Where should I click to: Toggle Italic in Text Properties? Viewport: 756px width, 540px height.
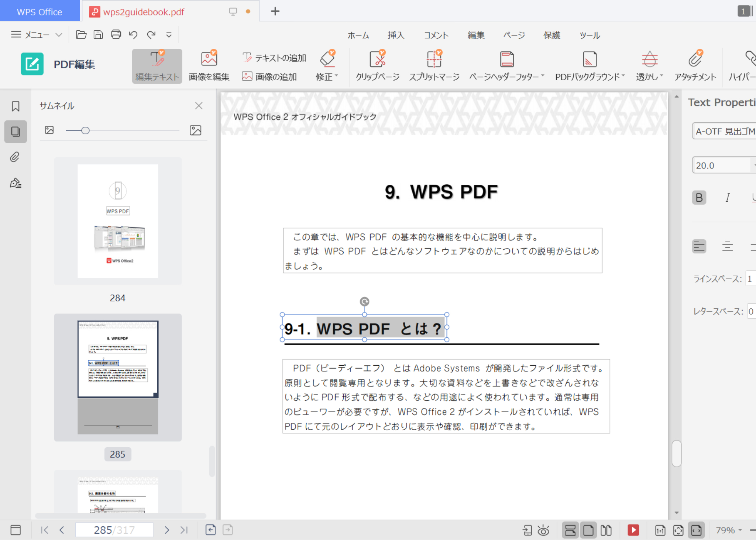pos(728,198)
